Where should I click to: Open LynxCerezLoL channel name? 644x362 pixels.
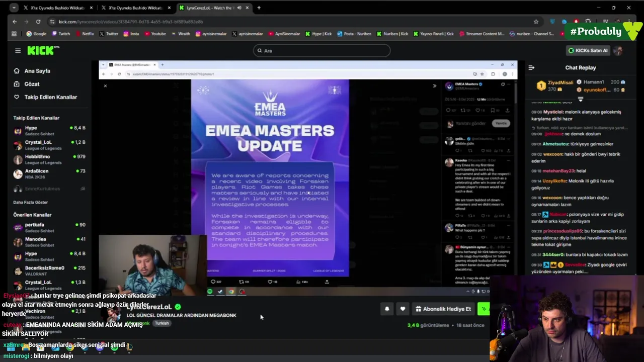[149, 307]
